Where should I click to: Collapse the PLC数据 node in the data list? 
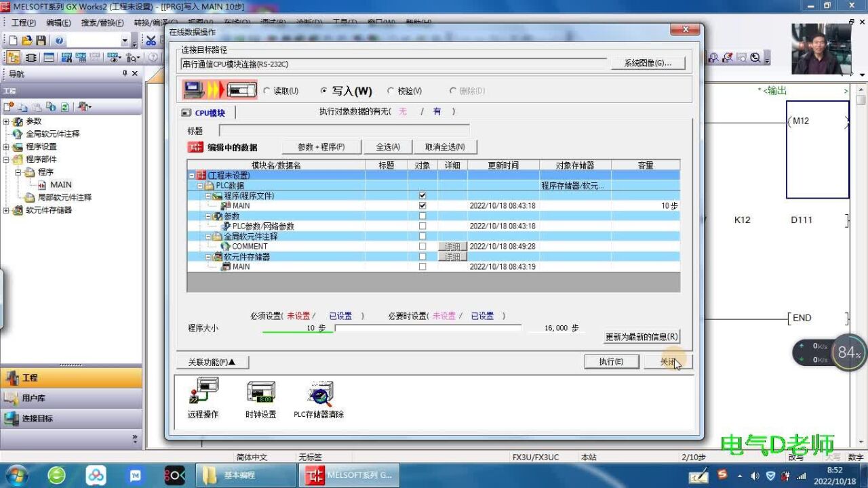200,186
